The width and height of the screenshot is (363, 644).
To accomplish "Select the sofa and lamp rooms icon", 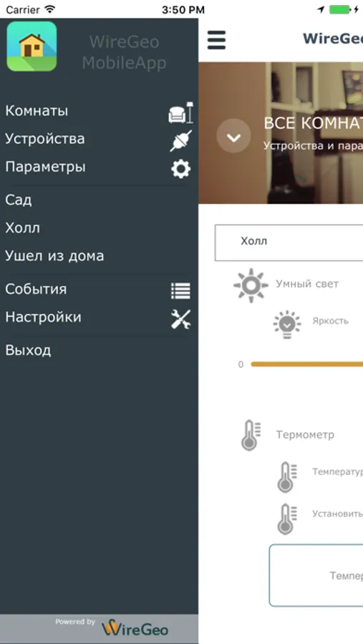I will click(180, 112).
